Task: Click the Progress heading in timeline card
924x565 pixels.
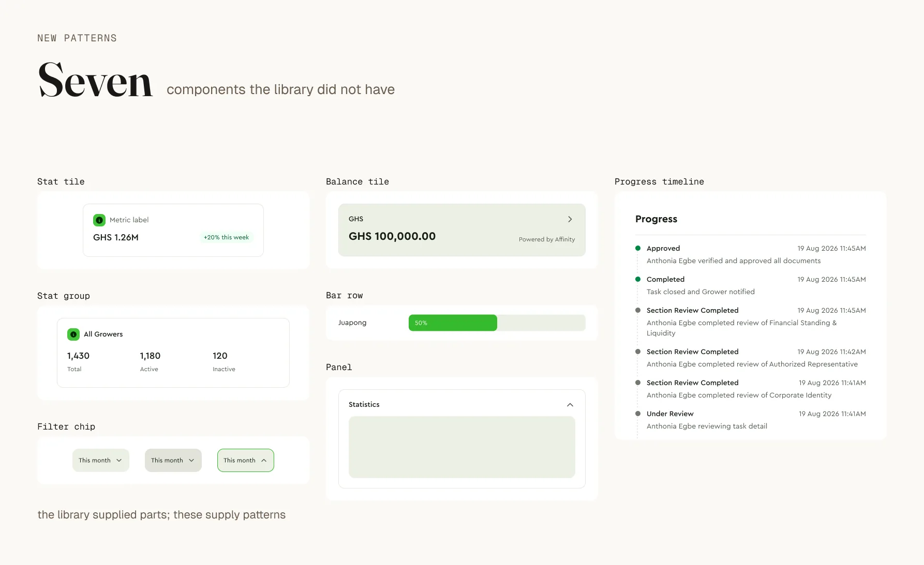Action: click(656, 219)
